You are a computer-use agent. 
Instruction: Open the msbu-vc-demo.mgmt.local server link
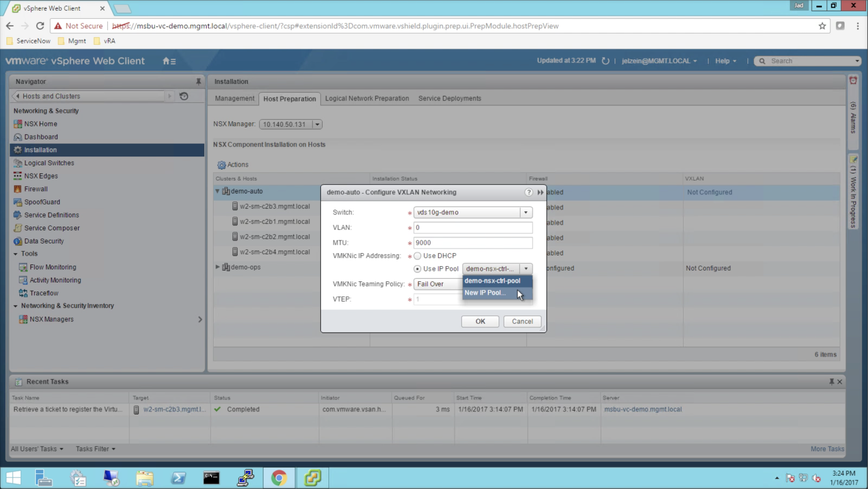pyautogui.click(x=642, y=409)
